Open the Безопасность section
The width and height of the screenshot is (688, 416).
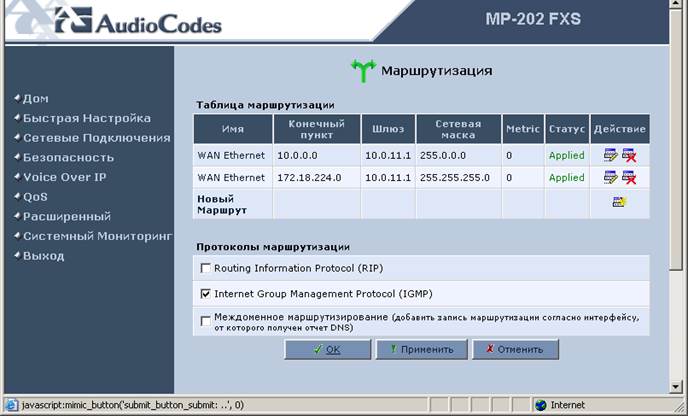(68, 158)
